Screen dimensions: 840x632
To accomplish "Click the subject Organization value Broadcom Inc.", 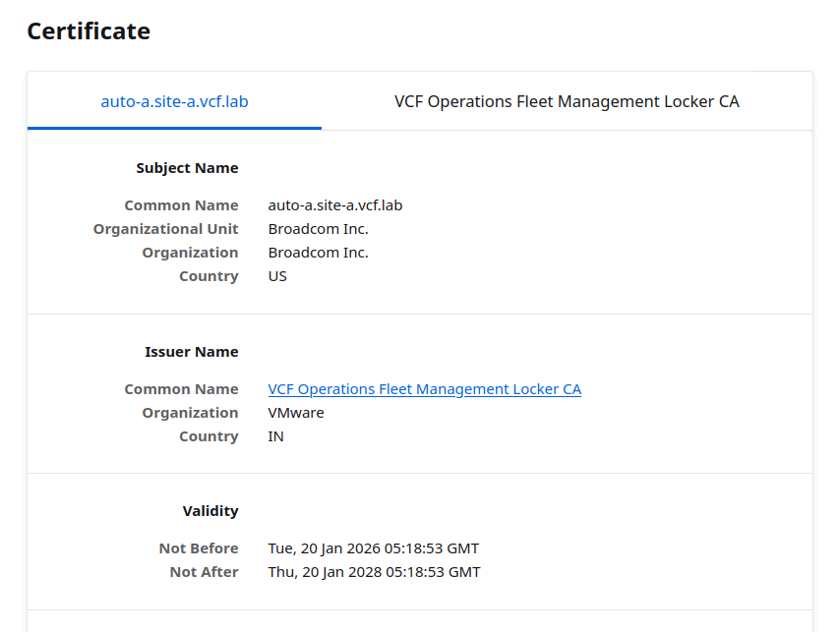I will (318, 253).
